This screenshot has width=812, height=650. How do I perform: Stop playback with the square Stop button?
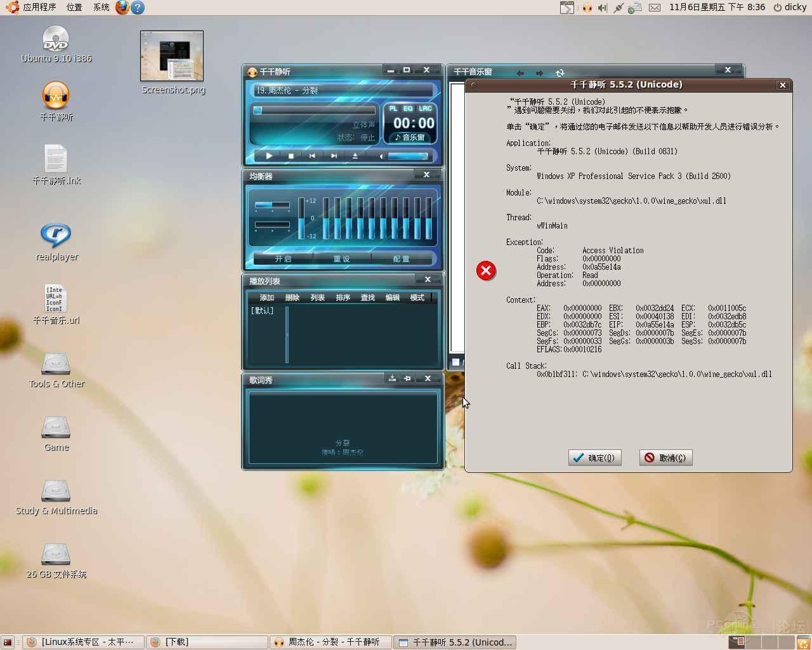291,156
